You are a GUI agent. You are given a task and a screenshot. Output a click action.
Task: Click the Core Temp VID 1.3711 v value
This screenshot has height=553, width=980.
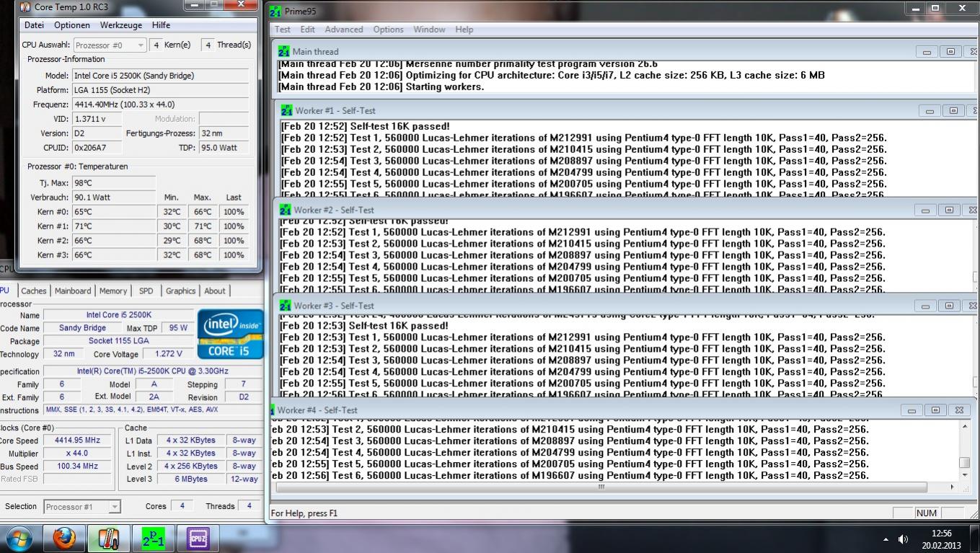click(97, 119)
